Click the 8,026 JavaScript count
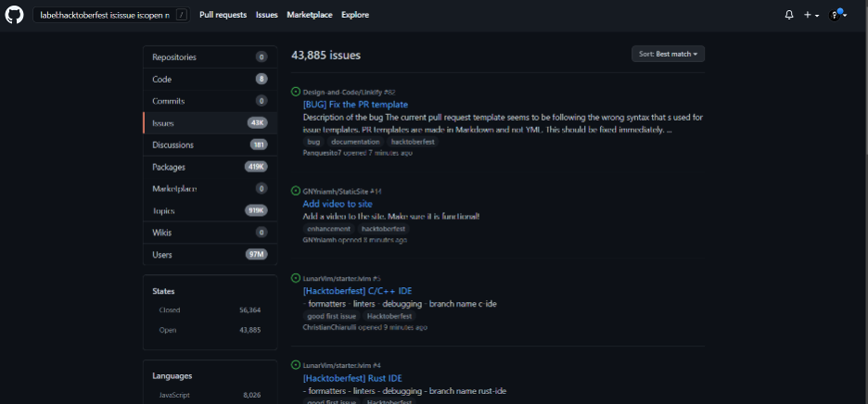 click(252, 395)
